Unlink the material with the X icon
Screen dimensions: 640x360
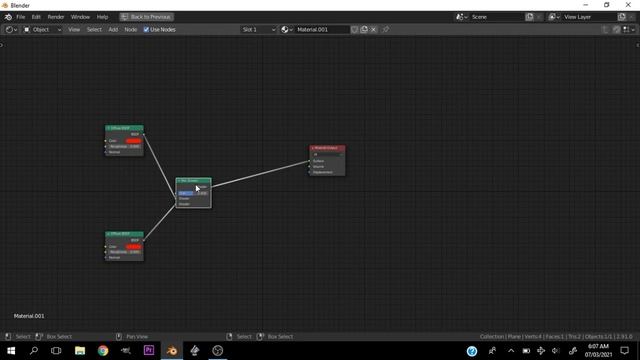tap(373, 30)
